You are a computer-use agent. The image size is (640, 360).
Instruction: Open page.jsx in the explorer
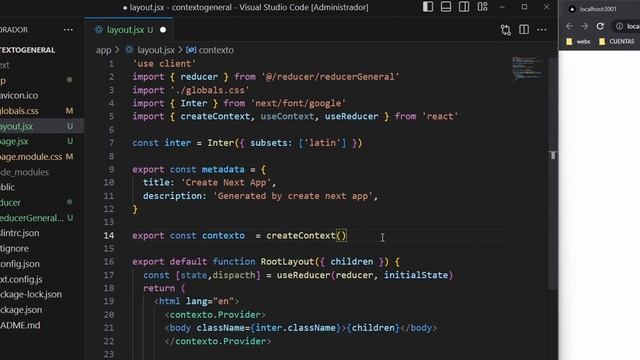click(x=14, y=142)
